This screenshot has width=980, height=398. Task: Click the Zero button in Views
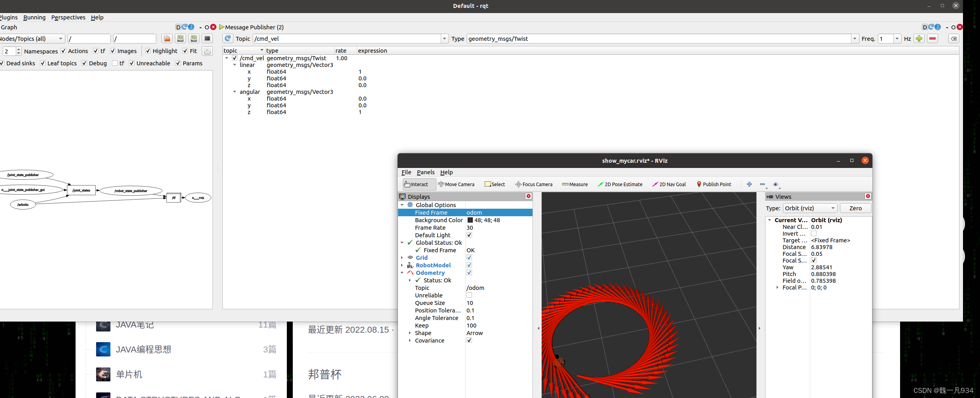[855, 208]
